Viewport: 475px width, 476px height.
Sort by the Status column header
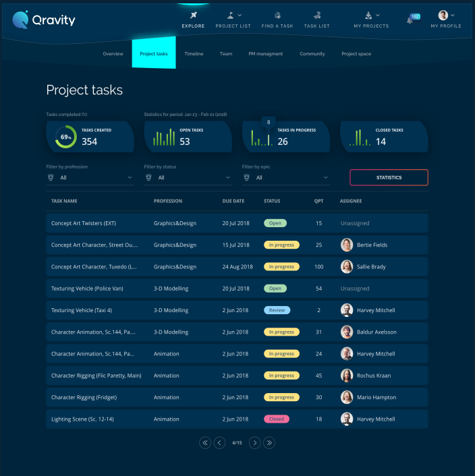(272, 201)
